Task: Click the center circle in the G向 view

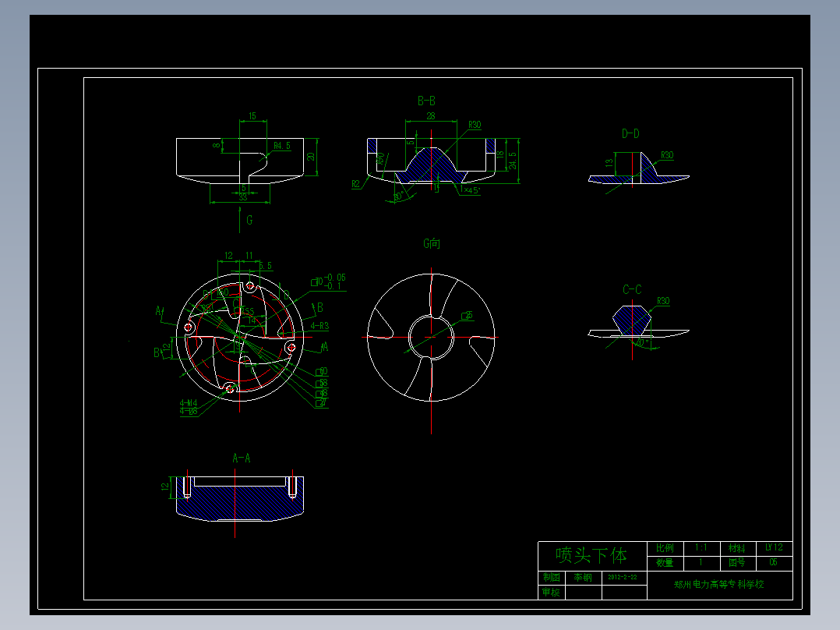Action: [431, 338]
